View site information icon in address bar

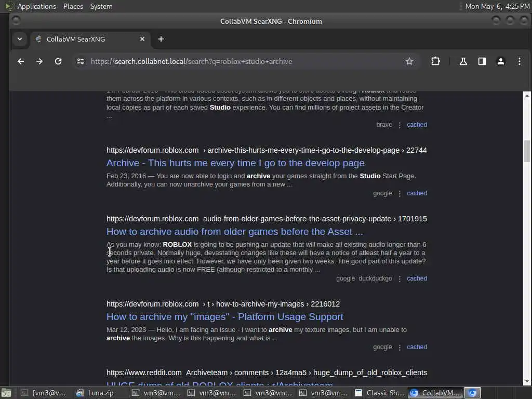click(x=81, y=61)
